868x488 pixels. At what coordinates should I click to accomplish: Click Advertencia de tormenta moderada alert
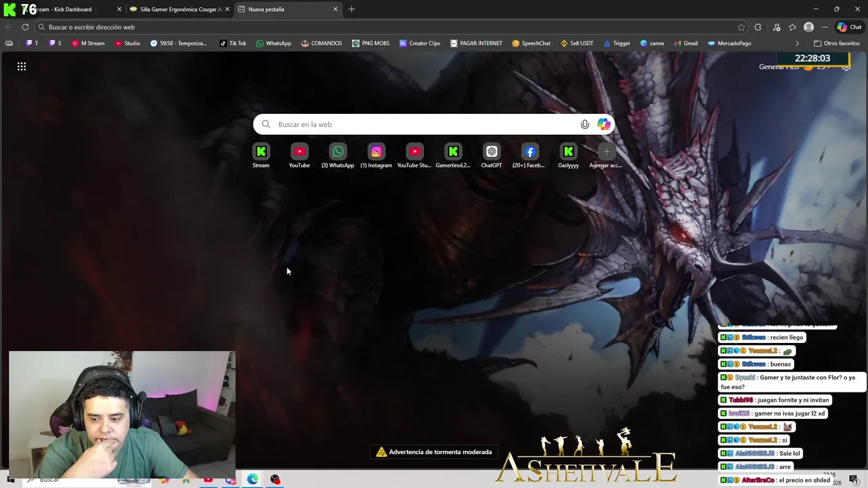pos(434,452)
